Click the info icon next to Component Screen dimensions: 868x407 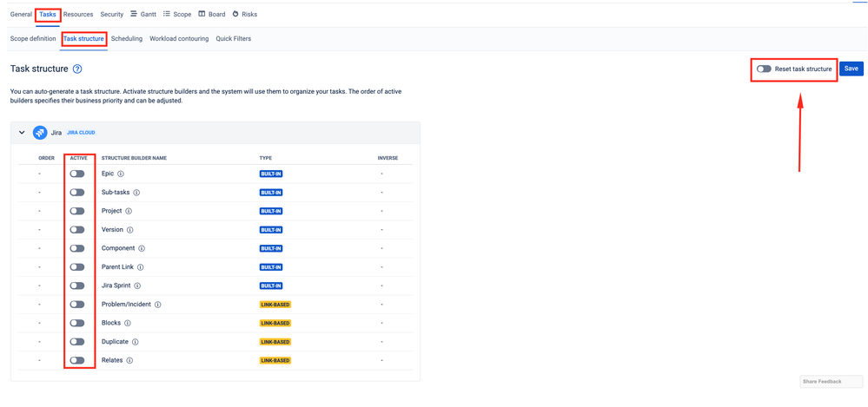pyautogui.click(x=142, y=248)
